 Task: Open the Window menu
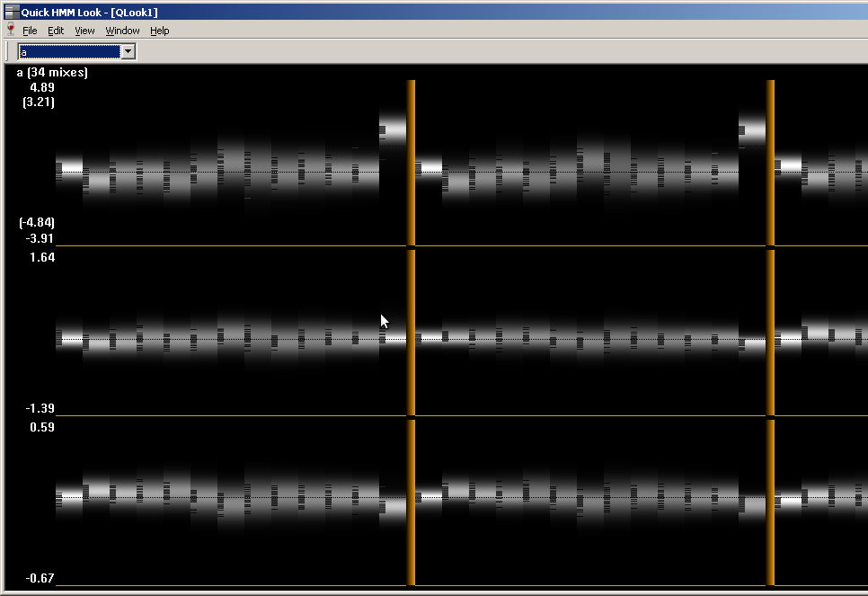pos(122,31)
